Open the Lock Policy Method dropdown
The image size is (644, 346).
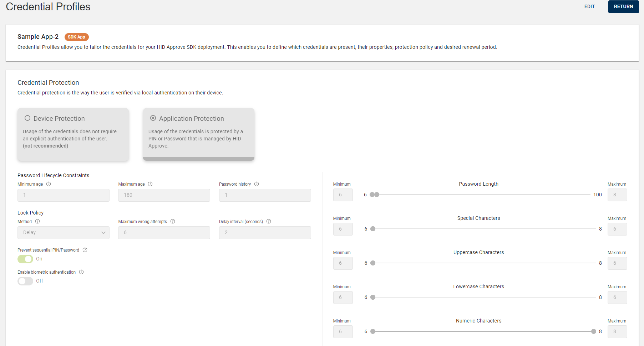coord(64,233)
